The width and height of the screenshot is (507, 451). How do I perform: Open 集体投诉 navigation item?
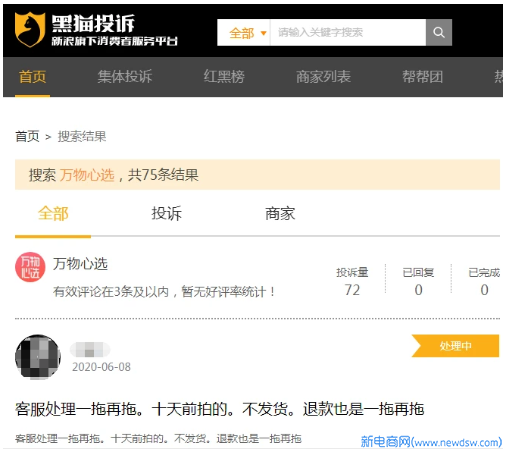coord(125,77)
